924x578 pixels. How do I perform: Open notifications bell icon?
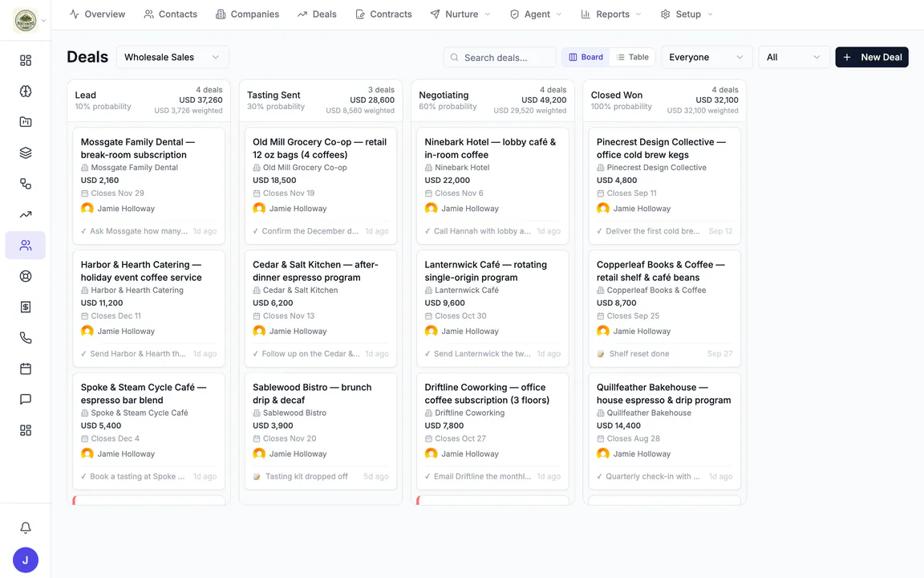tap(26, 528)
